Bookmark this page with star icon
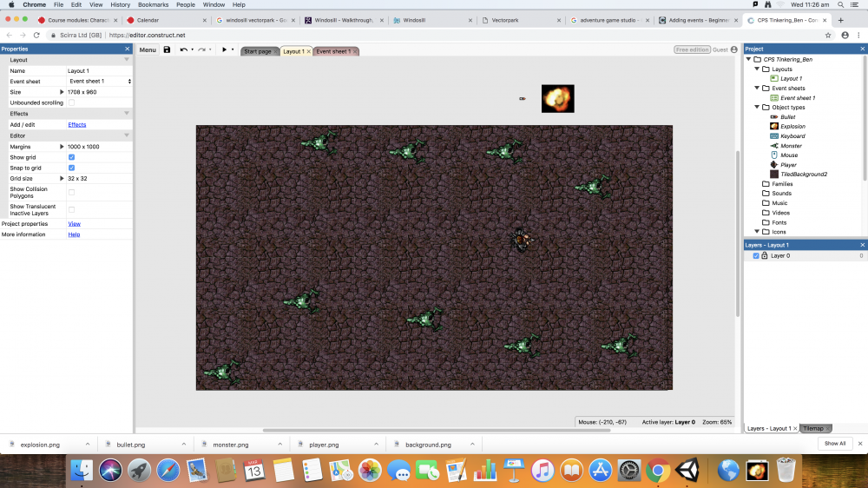 pyautogui.click(x=828, y=35)
